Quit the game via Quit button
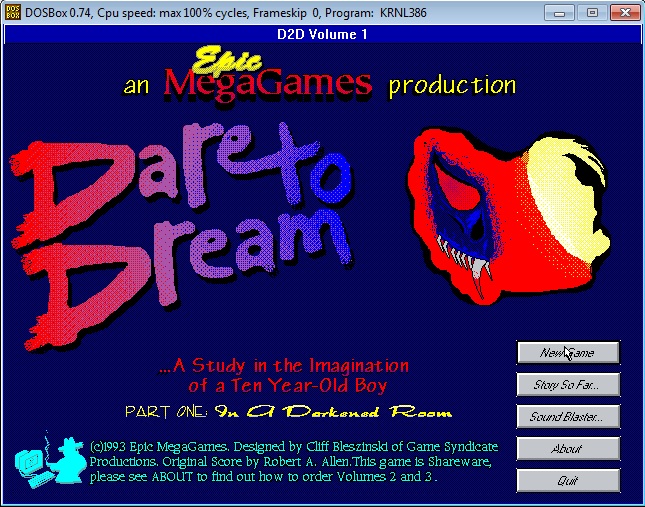 click(568, 480)
